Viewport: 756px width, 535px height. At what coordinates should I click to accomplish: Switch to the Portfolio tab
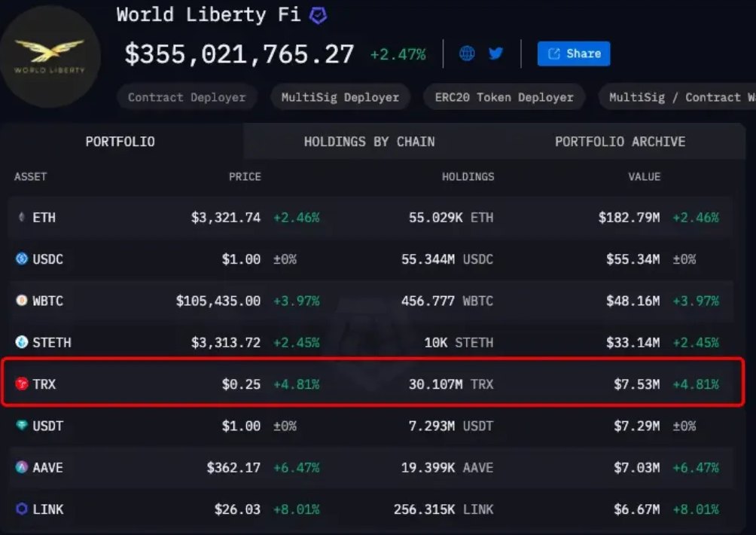120,142
